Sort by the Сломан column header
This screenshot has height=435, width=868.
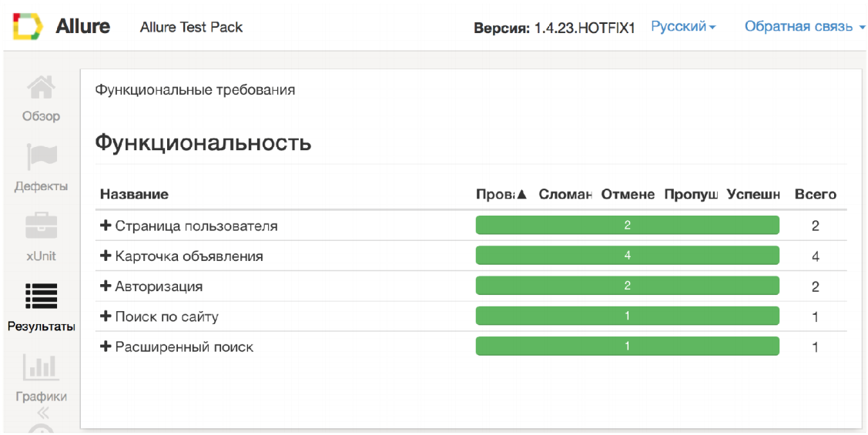click(x=565, y=194)
